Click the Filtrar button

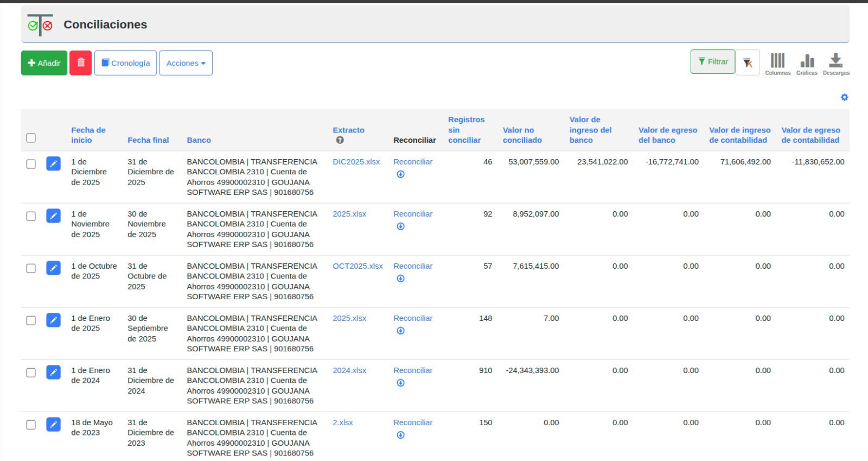click(712, 62)
